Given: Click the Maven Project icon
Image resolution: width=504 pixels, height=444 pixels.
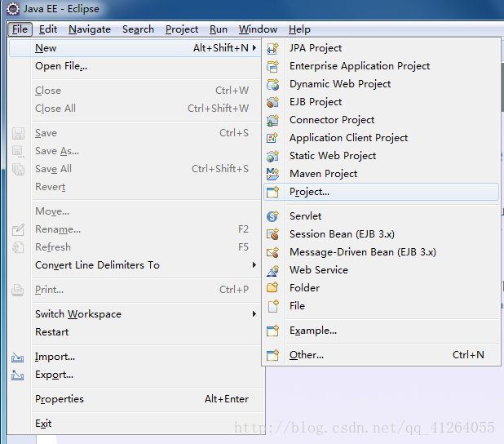Looking at the screenshot, I should (272, 174).
